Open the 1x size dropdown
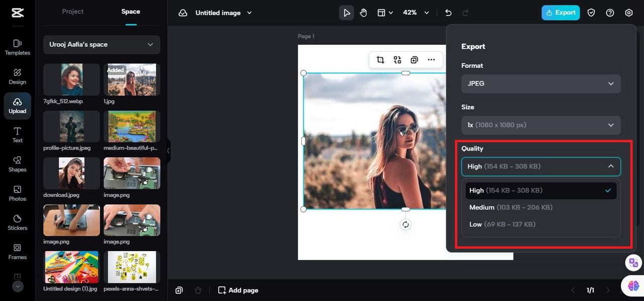Screen dimensions: 644x301 [x=541, y=125]
